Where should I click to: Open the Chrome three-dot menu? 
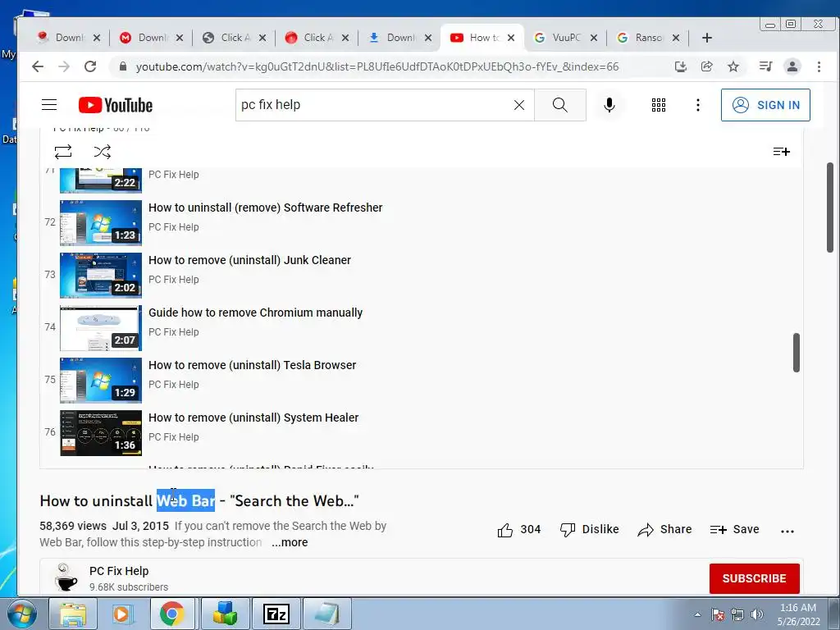pos(819,66)
